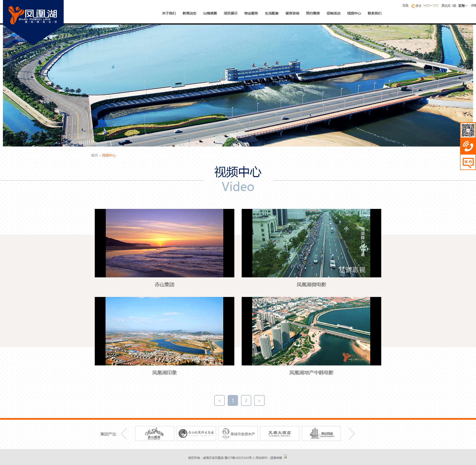Click the 首页 breadcrumb link
Screen dimensions: 476x465
click(94, 155)
